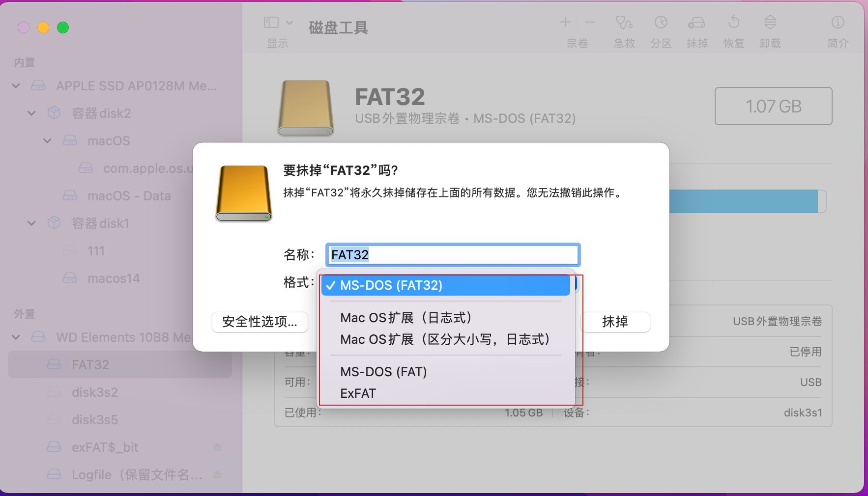The image size is (868, 496).
Task: Select the macOS - Data volume in sidebar
Action: coord(129,195)
